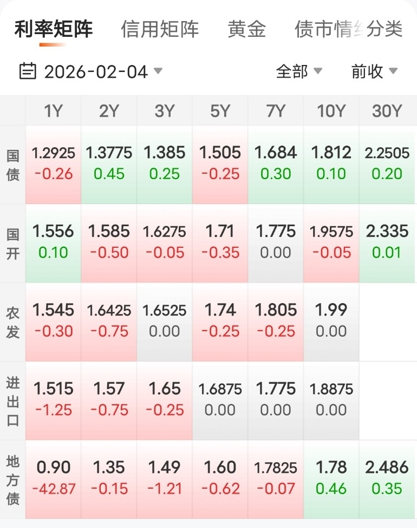Viewport: 417px width, 532px height.
Task: Select the 国开 row header
Action: 13,244
